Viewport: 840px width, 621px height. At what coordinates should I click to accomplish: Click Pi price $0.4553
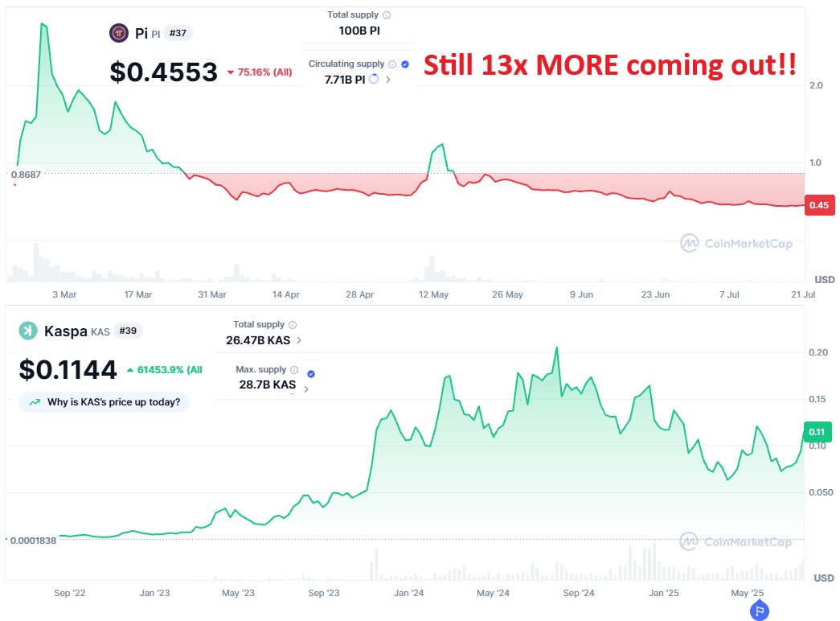(164, 72)
